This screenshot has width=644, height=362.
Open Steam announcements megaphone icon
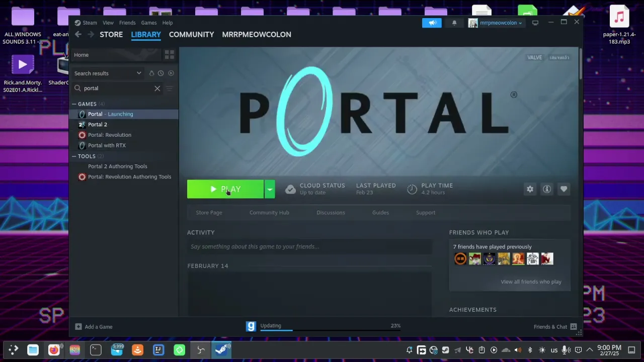pos(432,23)
